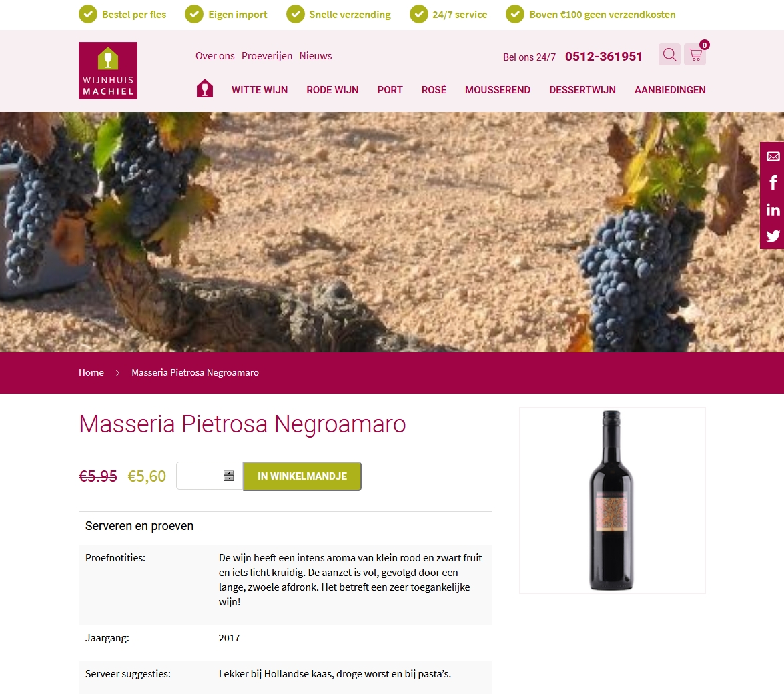Image resolution: width=784 pixels, height=694 pixels.
Task: Go to home via wine-glass house icon
Action: click(x=204, y=89)
